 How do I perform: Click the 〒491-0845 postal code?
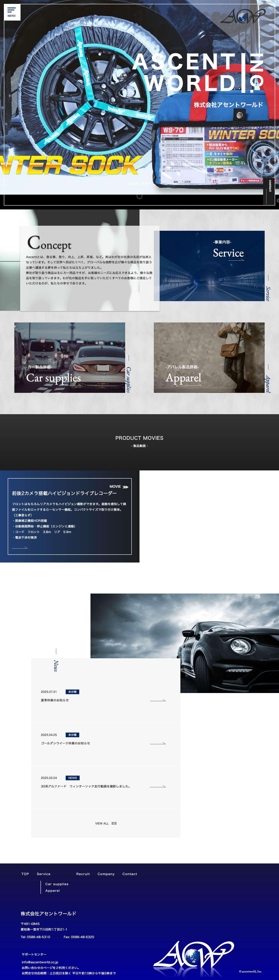(30, 924)
